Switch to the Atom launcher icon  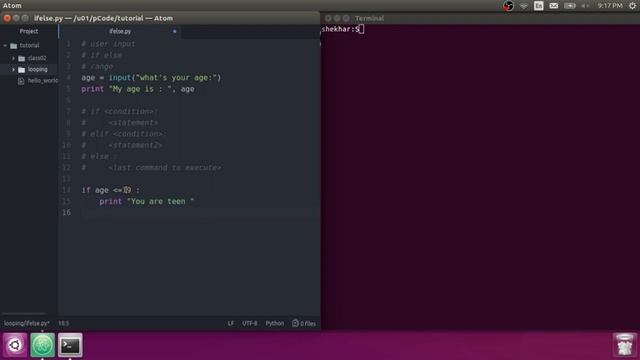pos(42,345)
